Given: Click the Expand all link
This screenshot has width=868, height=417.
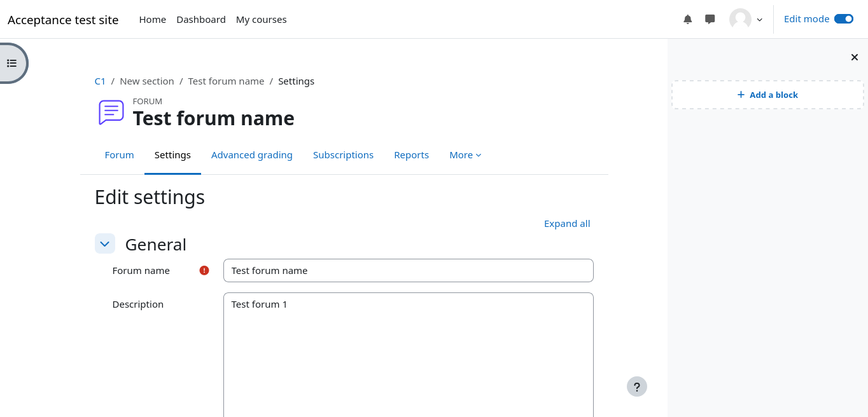Looking at the screenshot, I should tap(566, 224).
